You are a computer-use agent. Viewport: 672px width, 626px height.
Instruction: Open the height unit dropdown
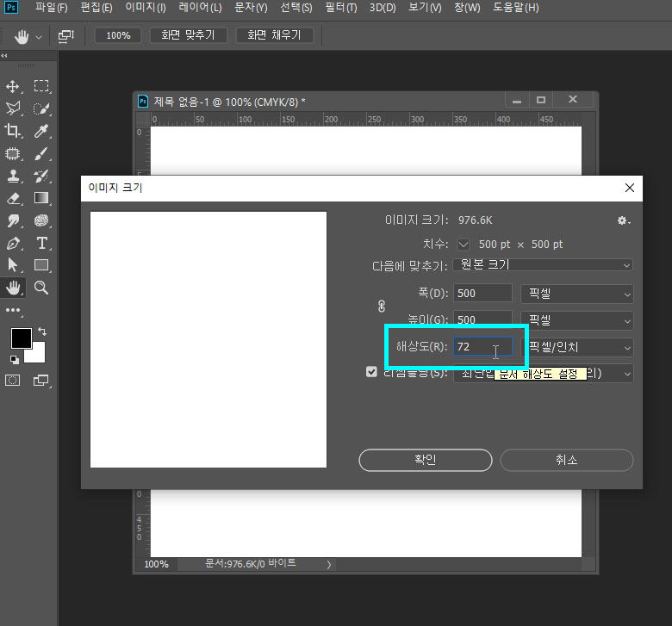577,320
